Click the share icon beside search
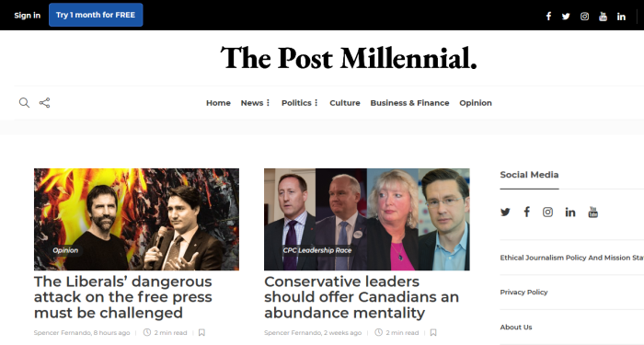Screen dimensions: 644x345 45,103
